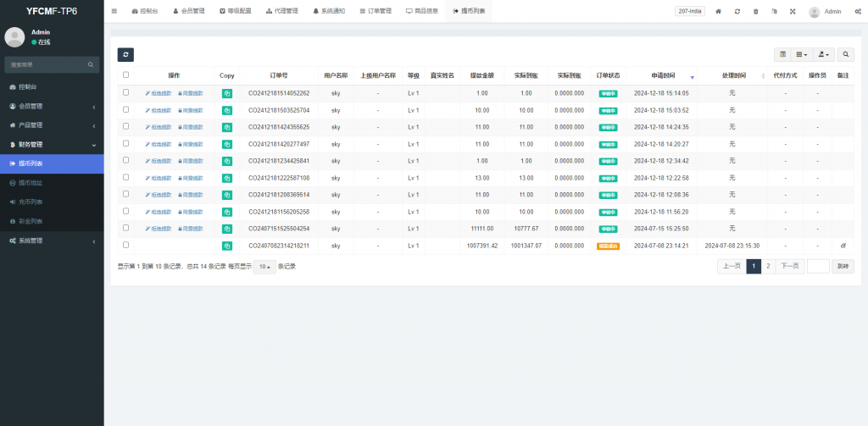Toggle the table card view icon
The image size is (868, 426).
[x=782, y=54]
